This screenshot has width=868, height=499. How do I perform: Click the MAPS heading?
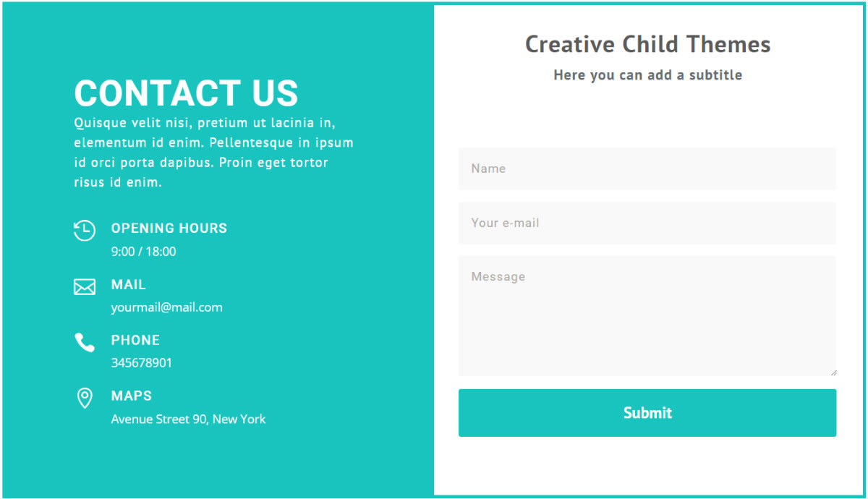[x=132, y=396]
